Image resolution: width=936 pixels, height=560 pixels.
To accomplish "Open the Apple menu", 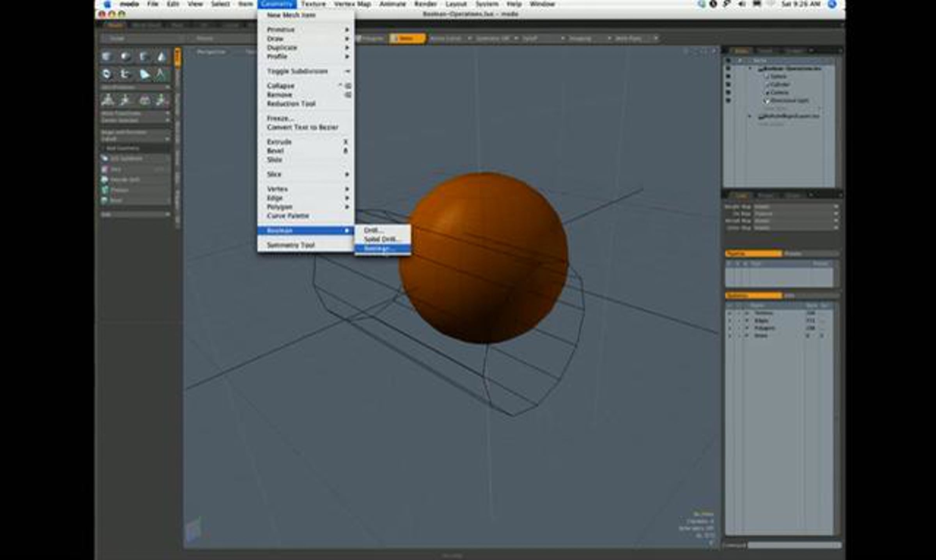I will (107, 4).
